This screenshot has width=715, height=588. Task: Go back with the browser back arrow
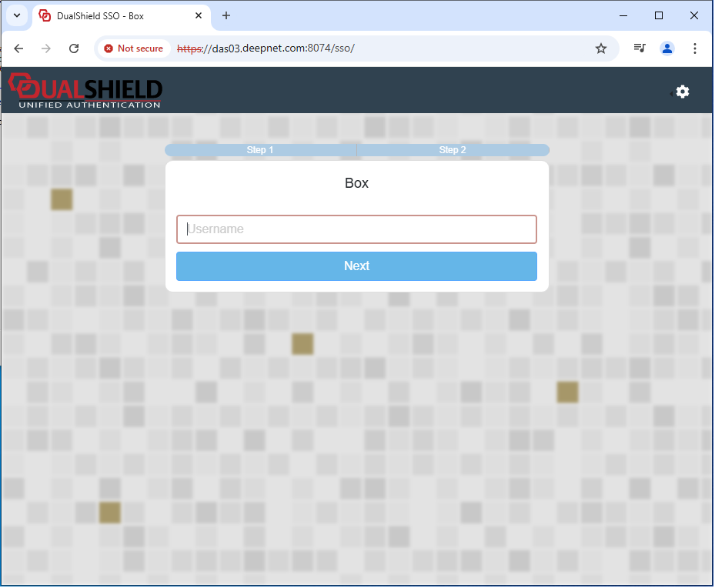[x=18, y=48]
